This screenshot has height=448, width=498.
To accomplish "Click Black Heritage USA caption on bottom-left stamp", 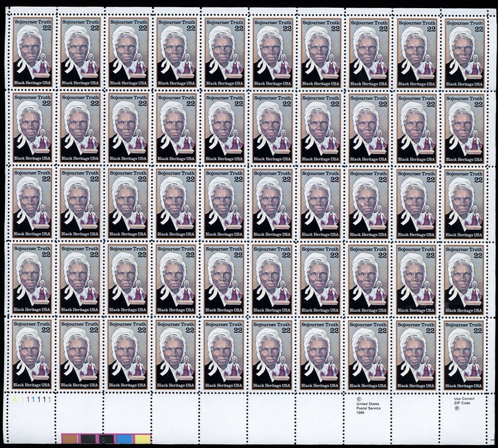I will [32, 385].
